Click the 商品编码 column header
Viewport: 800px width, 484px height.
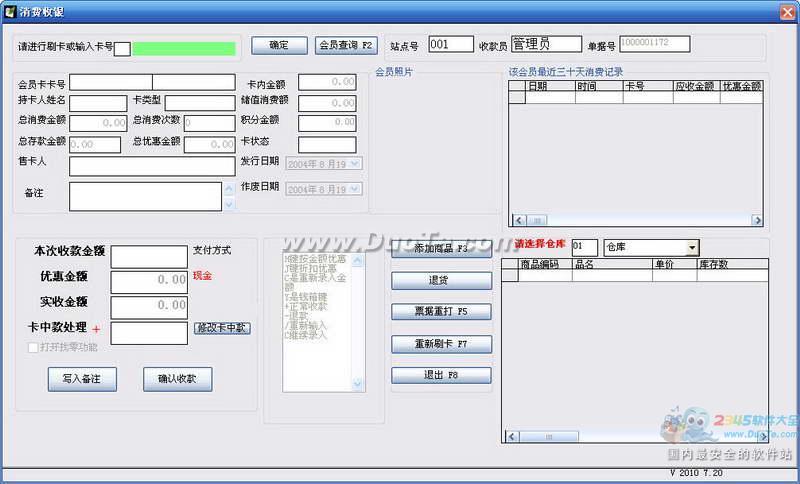pyautogui.click(x=545, y=264)
